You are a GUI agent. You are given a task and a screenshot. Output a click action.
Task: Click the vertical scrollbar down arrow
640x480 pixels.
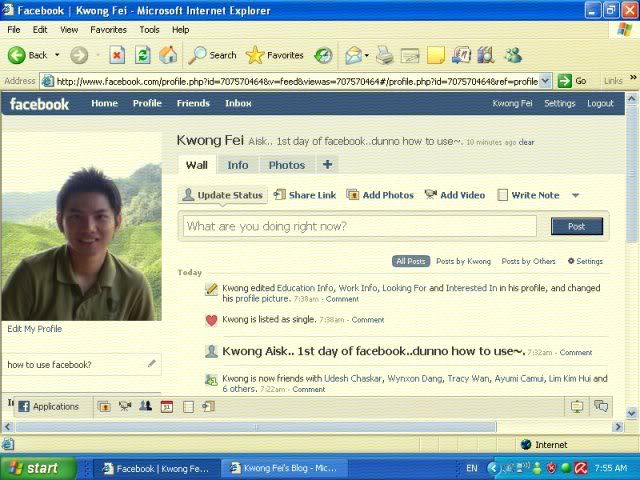point(631,413)
